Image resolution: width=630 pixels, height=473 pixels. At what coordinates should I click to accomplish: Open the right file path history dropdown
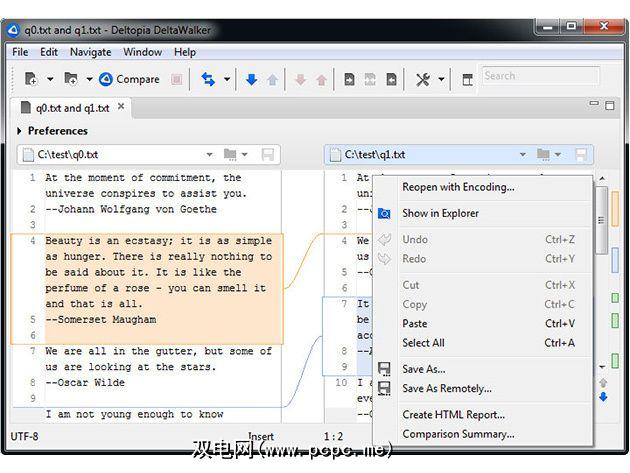(523, 155)
